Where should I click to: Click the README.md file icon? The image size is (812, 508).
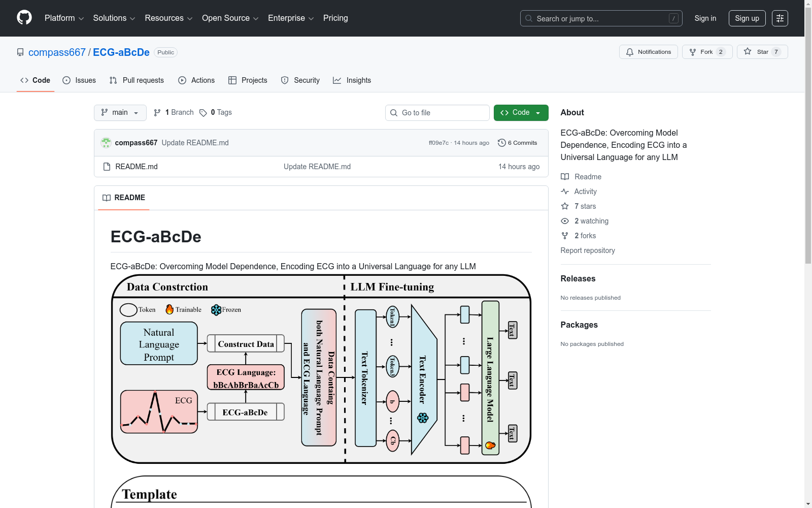107,167
